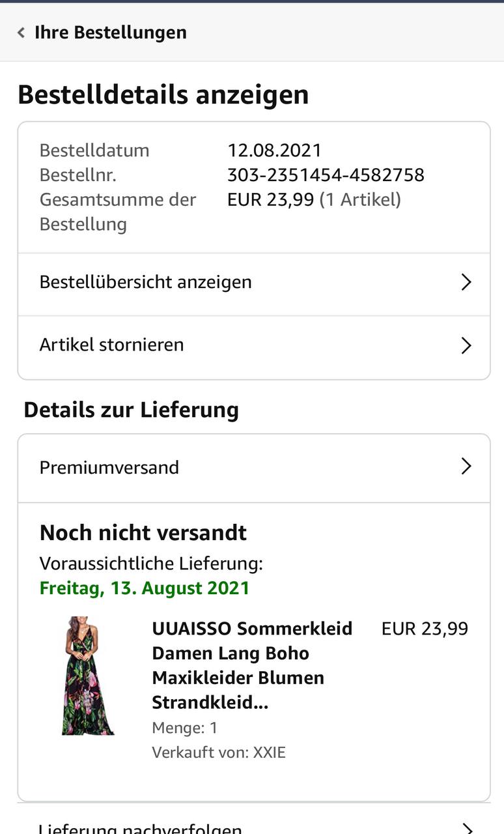The width and height of the screenshot is (504, 834).
Task: Open the Premiumversand details row
Action: coord(254,468)
